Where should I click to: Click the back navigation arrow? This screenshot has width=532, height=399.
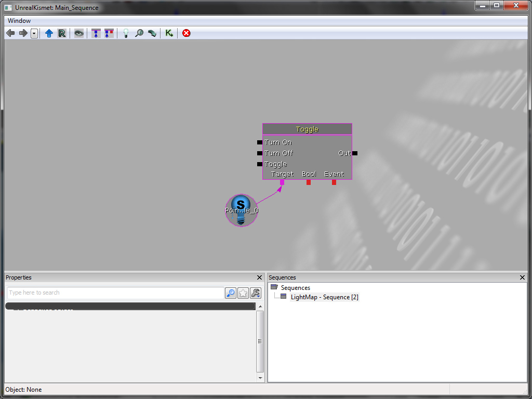point(10,33)
